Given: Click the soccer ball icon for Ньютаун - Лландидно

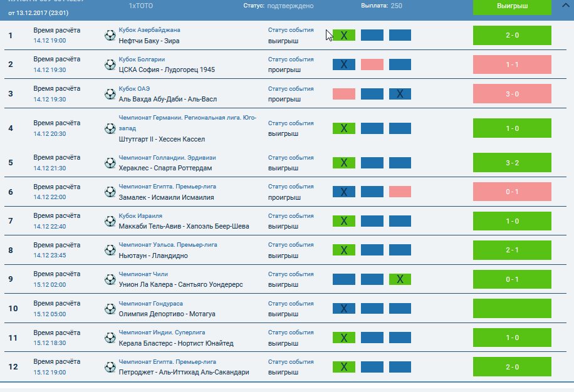Looking at the screenshot, I should coord(110,250).
